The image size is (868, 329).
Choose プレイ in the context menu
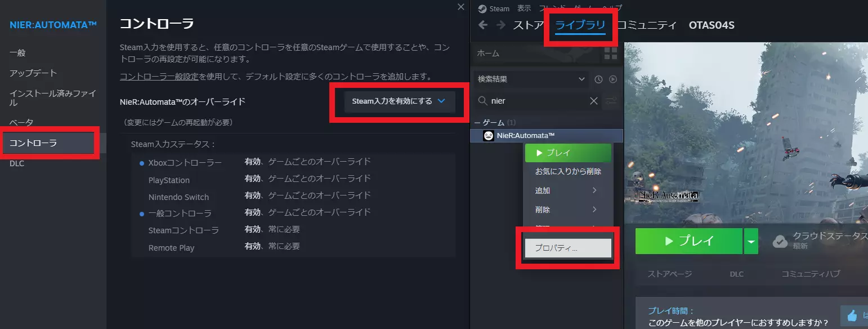568,153
